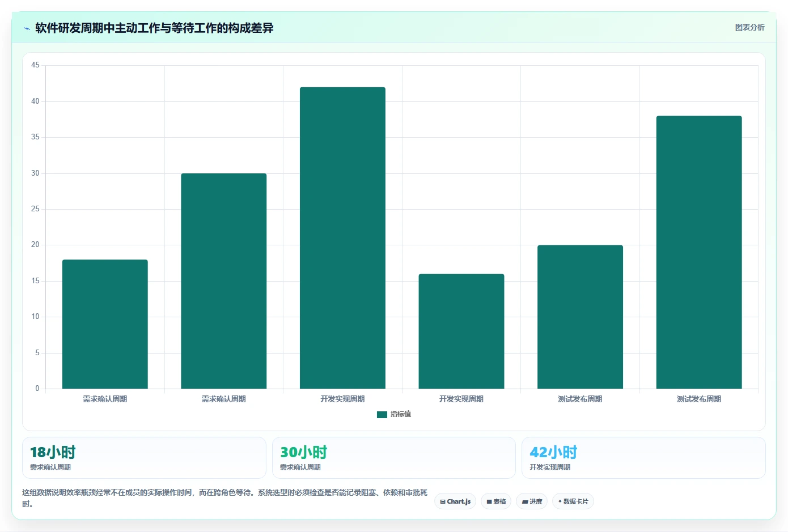
Task: Click the y-axis label 15
Action: [35, 281]
